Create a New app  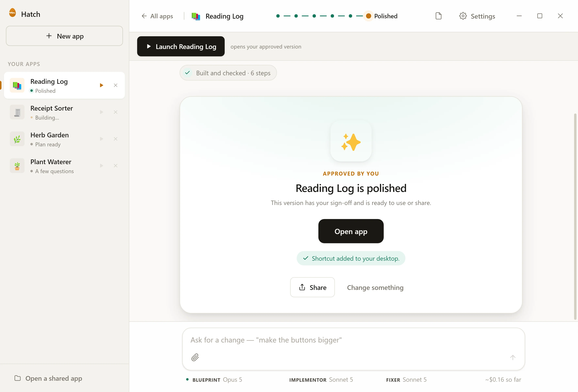64,36
